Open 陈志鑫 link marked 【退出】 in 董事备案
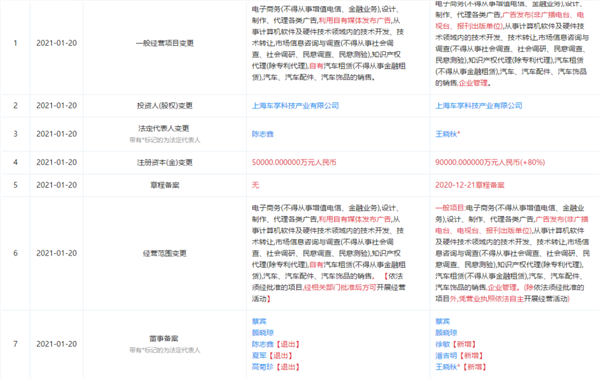 262,344
